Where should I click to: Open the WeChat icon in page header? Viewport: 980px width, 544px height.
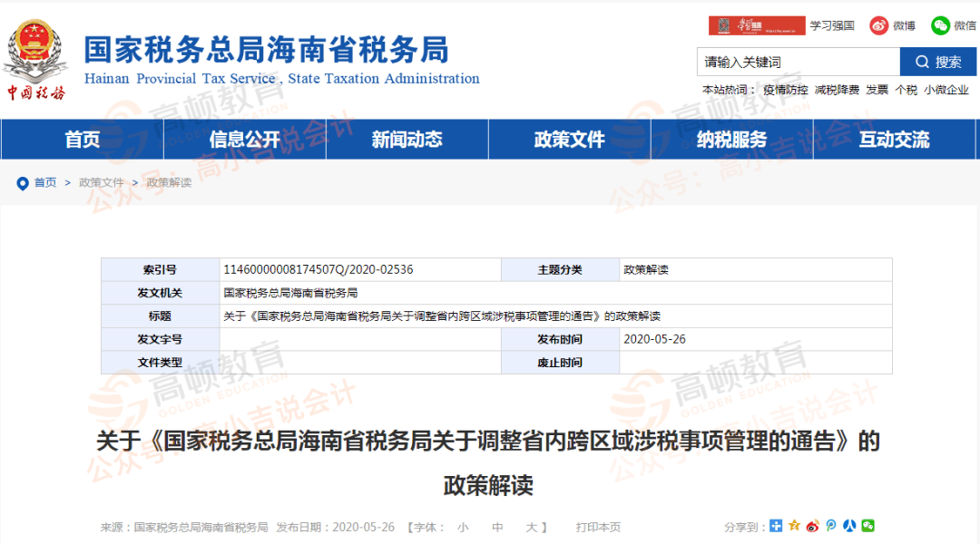tap(939, 24)
